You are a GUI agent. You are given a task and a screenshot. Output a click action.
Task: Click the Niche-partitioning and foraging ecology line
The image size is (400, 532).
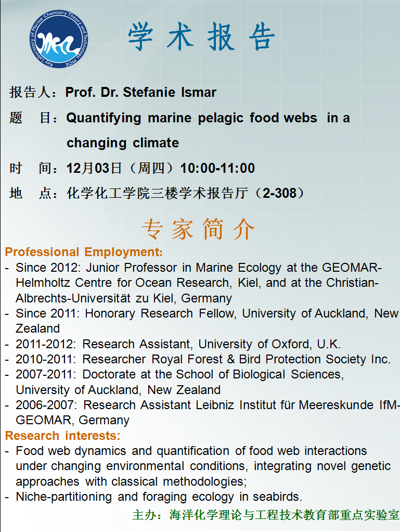coord(159,497)
